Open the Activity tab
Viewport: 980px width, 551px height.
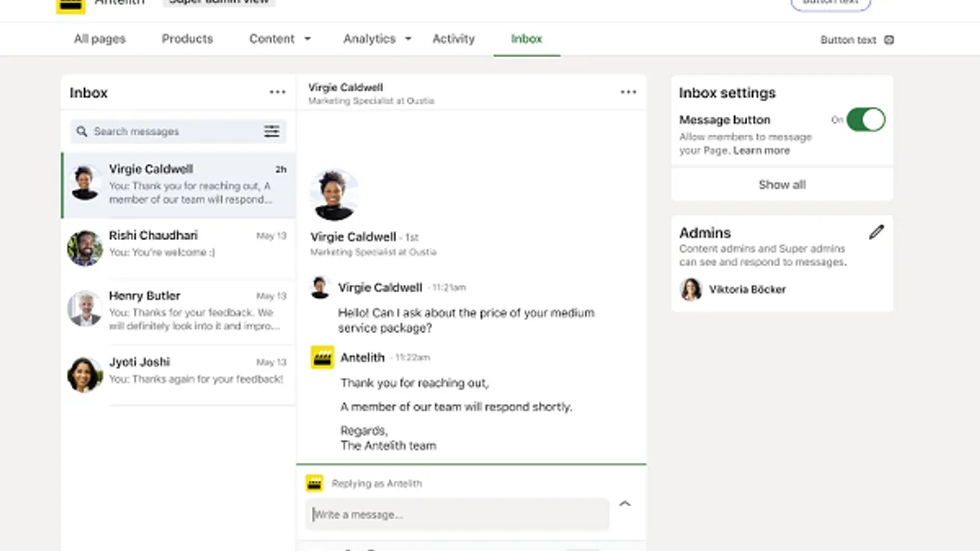453,38
